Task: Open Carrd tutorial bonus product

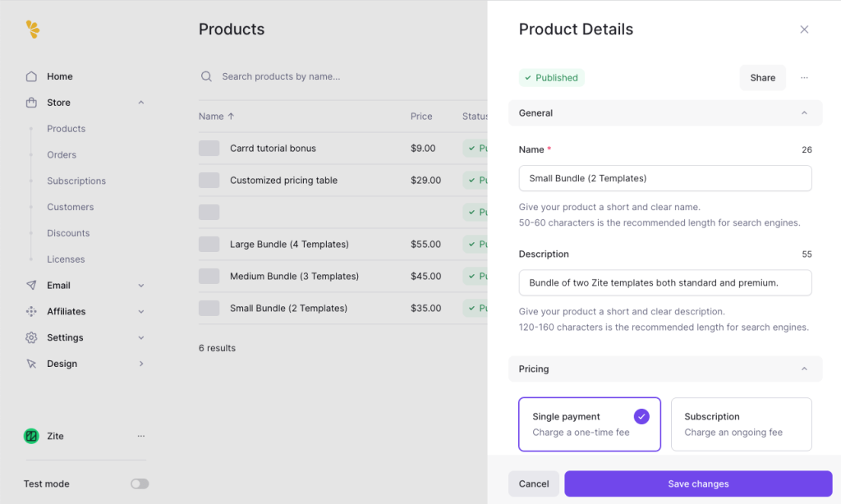Action: pyautogui.click(x=273, y=148)
